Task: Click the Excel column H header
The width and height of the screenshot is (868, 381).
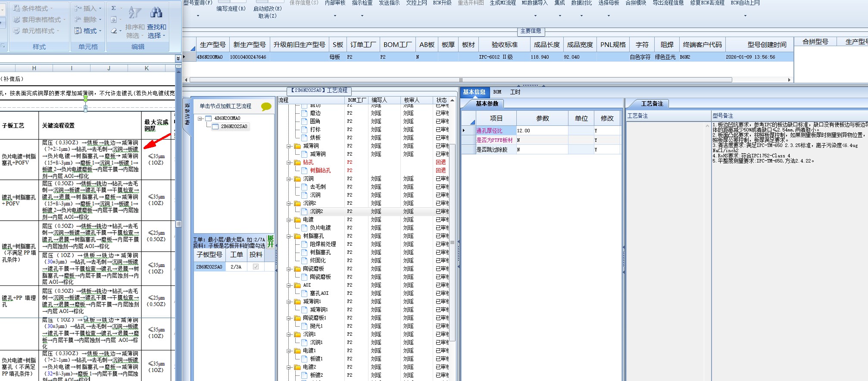Action: 34,68
